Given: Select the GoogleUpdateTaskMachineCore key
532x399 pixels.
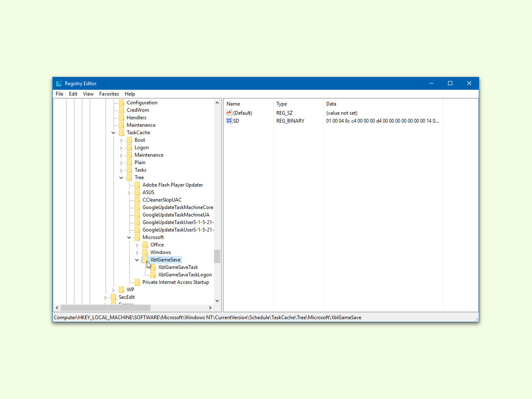Looking at the screenshot, I should tap(178, 207).
